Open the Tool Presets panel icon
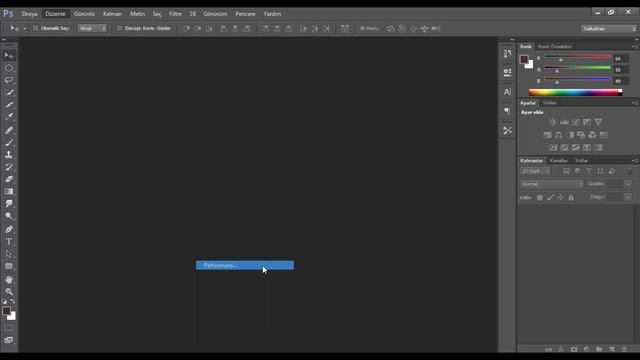The height and width of the screenshot is (360, 640). tap(507, 131)
